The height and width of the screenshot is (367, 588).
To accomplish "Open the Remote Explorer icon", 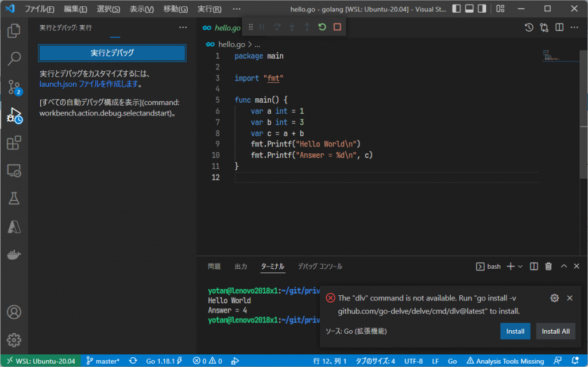I will (14, 171).
